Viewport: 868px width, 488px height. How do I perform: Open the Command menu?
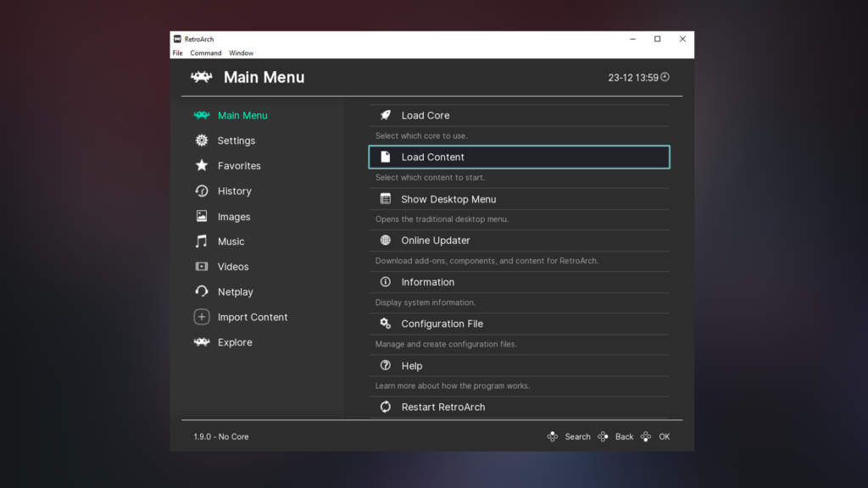point(206,53)
